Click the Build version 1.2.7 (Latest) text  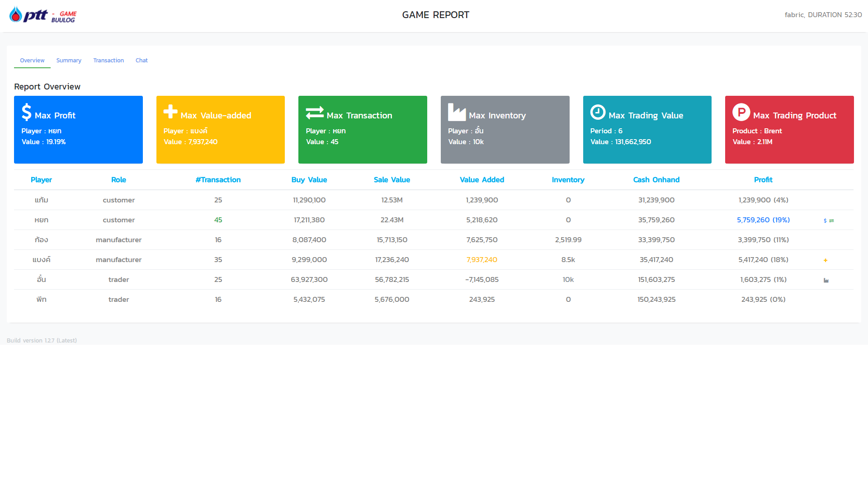click(x=42, y=341)
